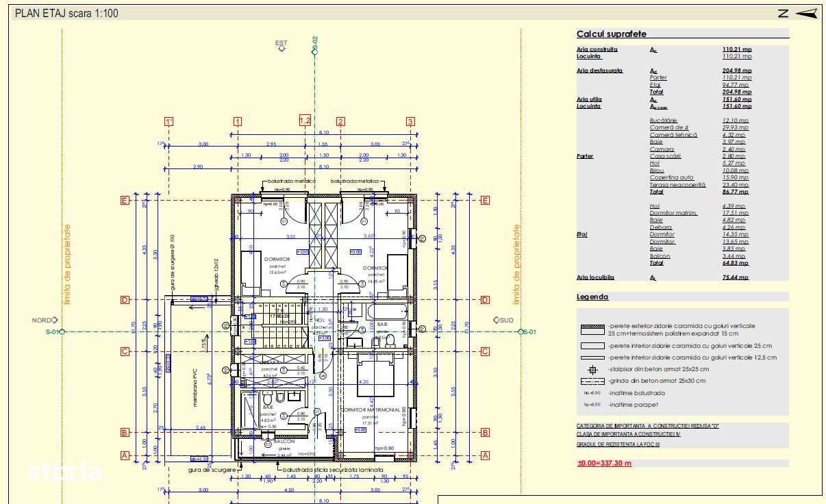Click grid axis marker 1'
Viewport: 826px width, 504px height.
[169, 122]
